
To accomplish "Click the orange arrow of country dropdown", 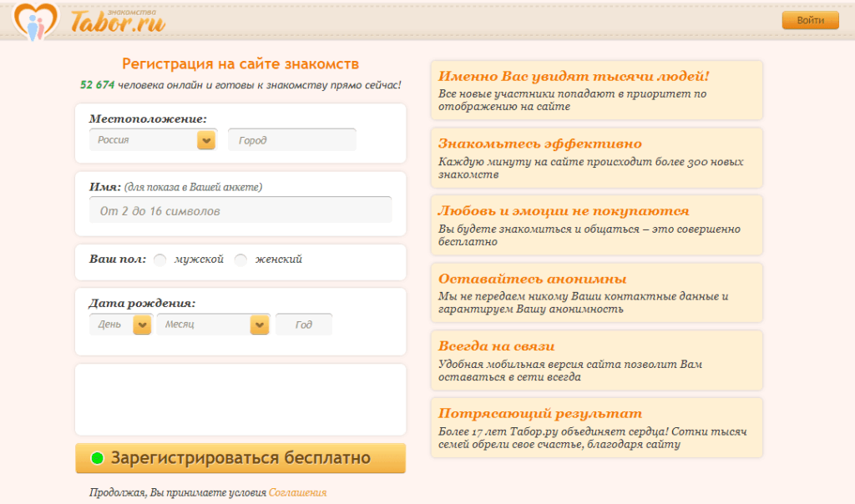I will point(206,140).
